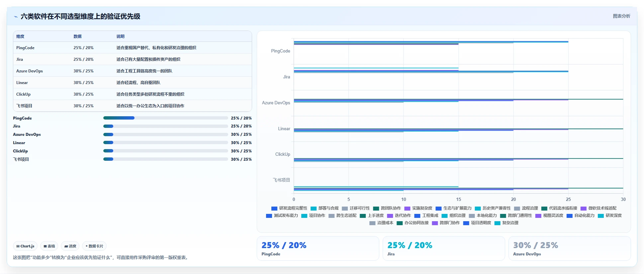
Task: Hide the 上手速度 legend entry
Action: tap(372, 216)
